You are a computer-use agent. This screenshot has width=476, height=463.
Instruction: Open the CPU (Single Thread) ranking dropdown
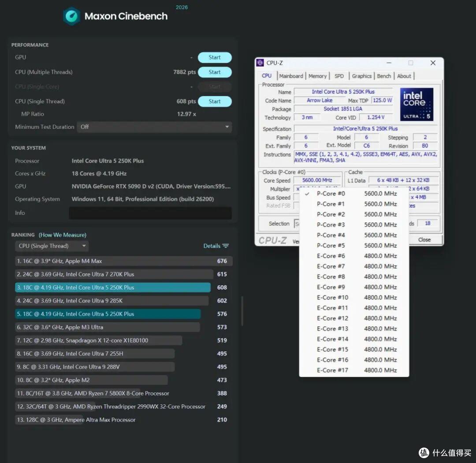coord(52,246)
